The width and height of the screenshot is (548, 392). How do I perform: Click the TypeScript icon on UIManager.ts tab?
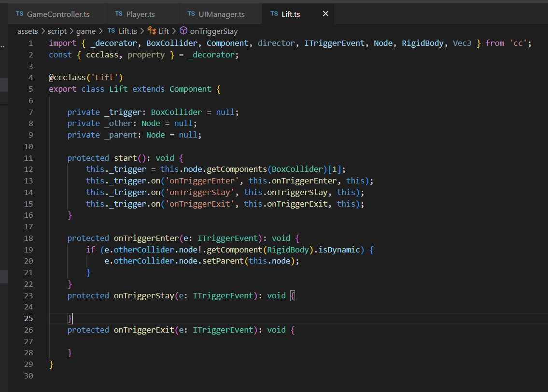tap(191, 14)
